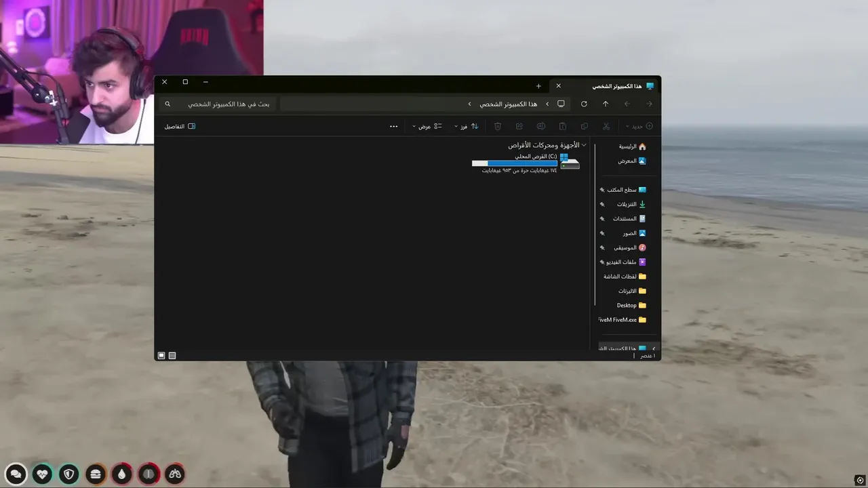
Task: Unpin المستندات using its pin icon
Action: (x=601, y=219)
